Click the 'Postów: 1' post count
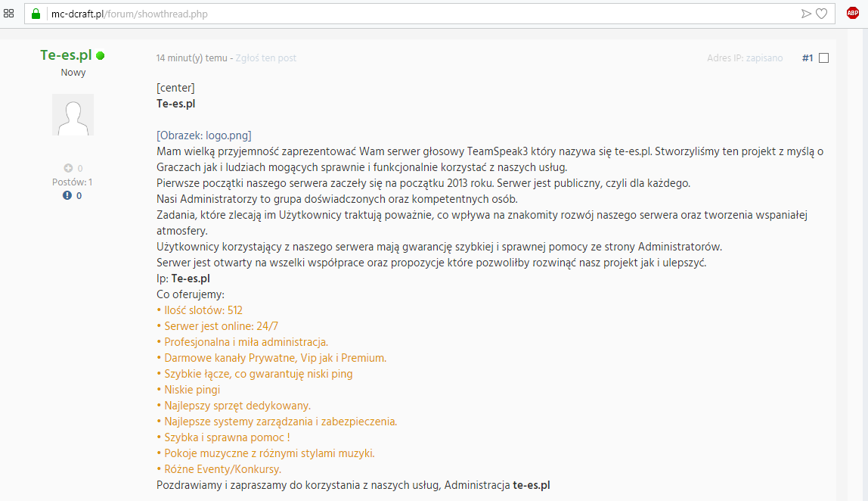This screenshot has height=501, width=868. (x=72, y=182)
